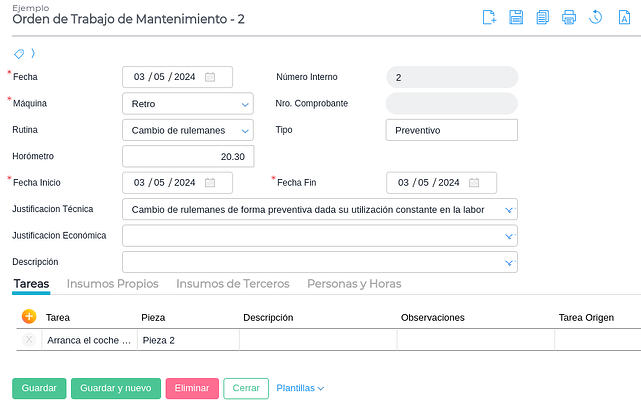Viewport: 641px width, 411px height.
Task: Switch to the Personas y Horas tab
Action: coord(354,284)
